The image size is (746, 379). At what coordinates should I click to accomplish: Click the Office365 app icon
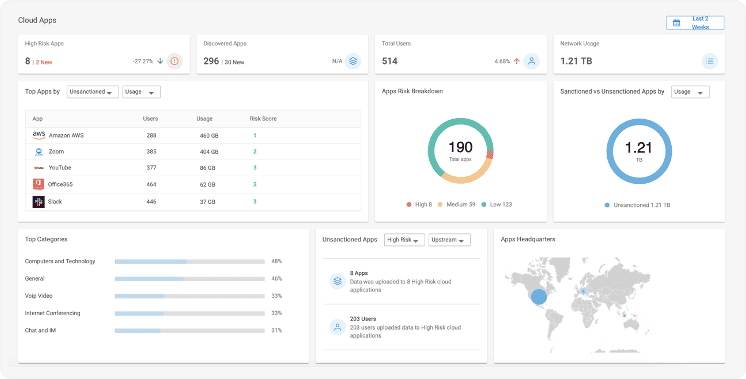coord(39,184)
